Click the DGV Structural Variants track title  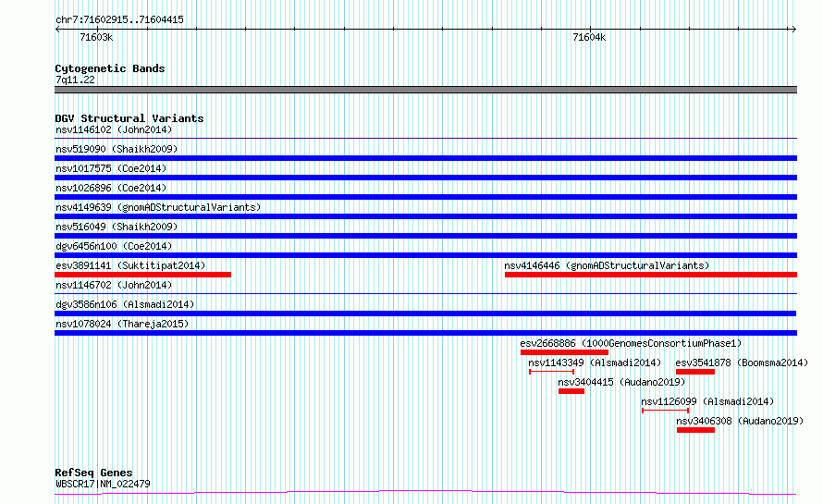129,118
